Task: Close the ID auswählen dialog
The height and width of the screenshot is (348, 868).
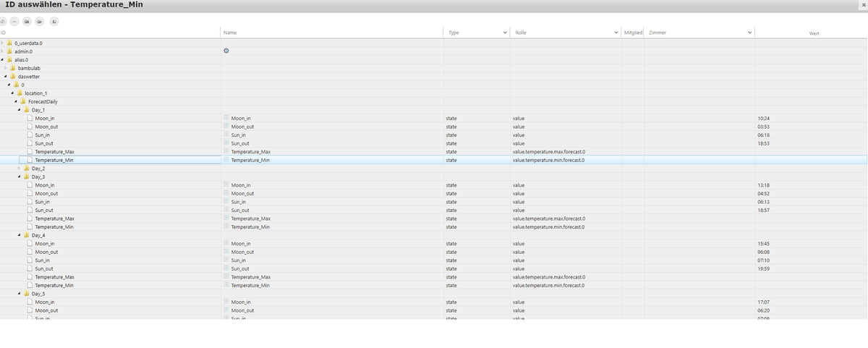Action: 864,5
